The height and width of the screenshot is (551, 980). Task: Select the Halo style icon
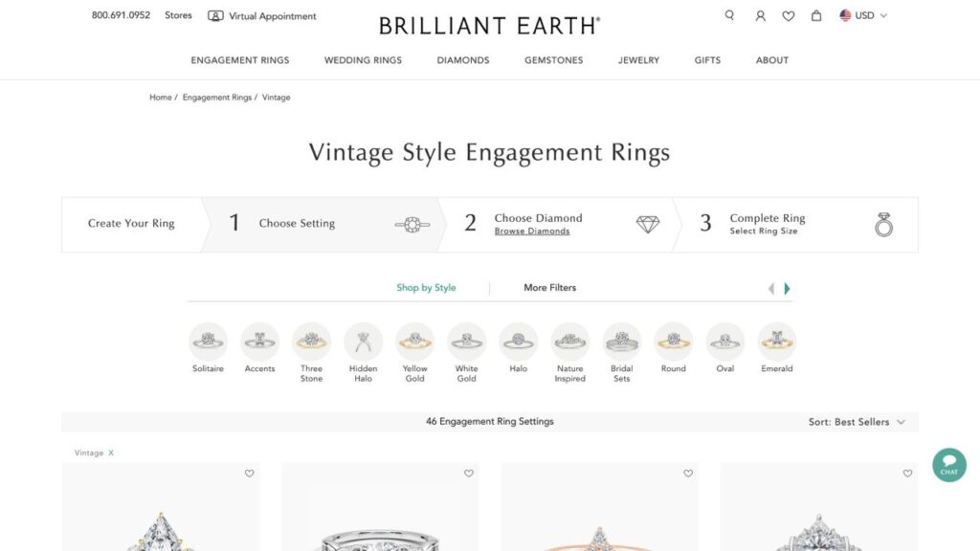pyautogui.click(x=518, y=342)
